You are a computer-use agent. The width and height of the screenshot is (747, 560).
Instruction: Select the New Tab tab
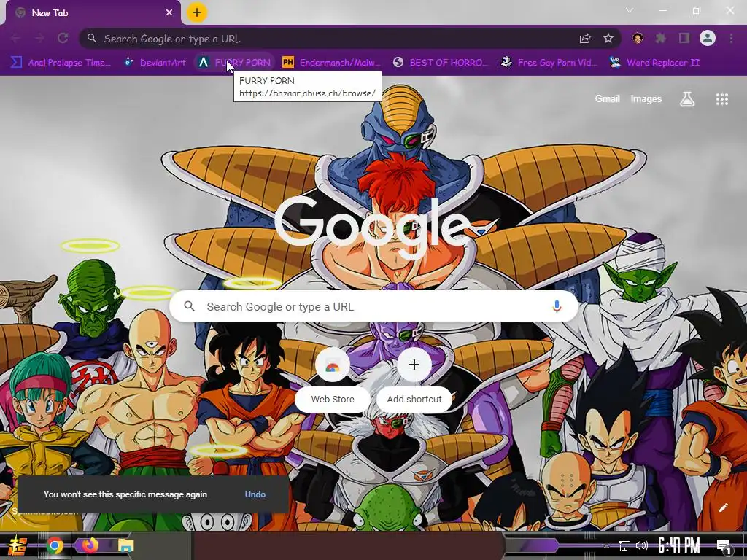coord(93,13)
